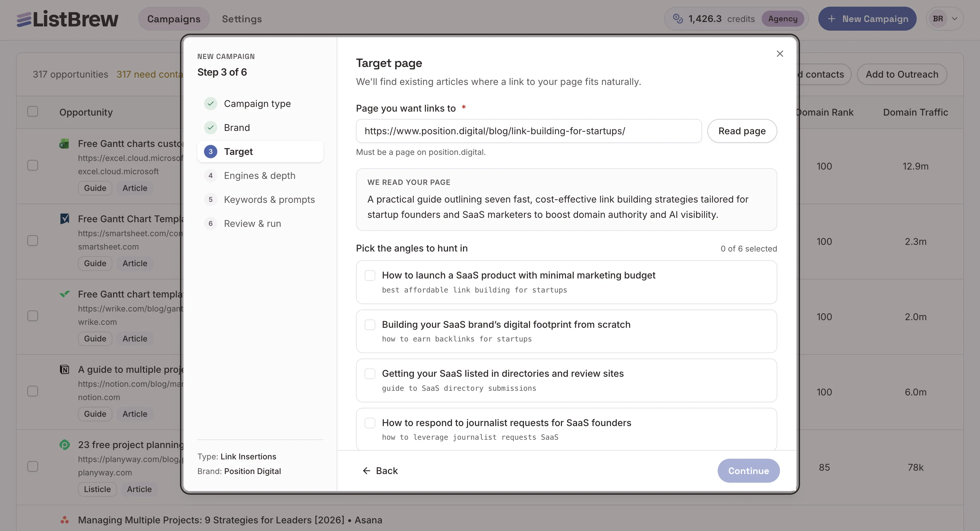980x531 pixels.
Task: Click the '85' domain rank value
Action: point(824,467)
